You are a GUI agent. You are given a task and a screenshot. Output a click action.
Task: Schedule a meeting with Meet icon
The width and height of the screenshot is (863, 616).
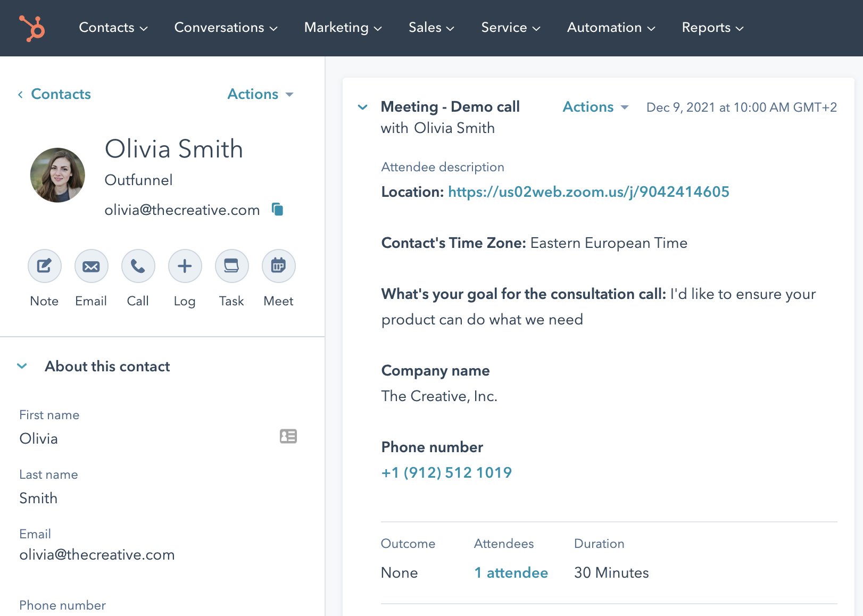click(278, 266)
